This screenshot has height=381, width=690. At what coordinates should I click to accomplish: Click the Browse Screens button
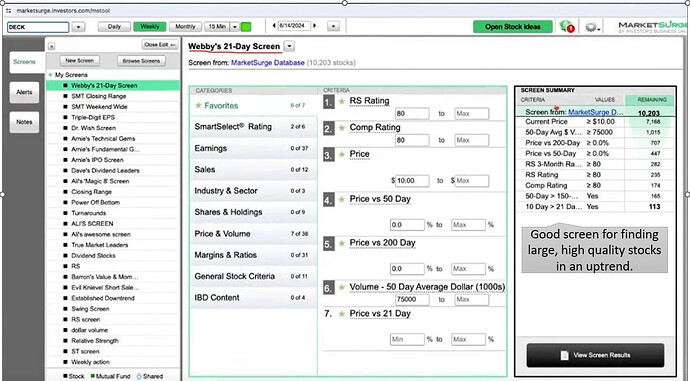(141, 61)
